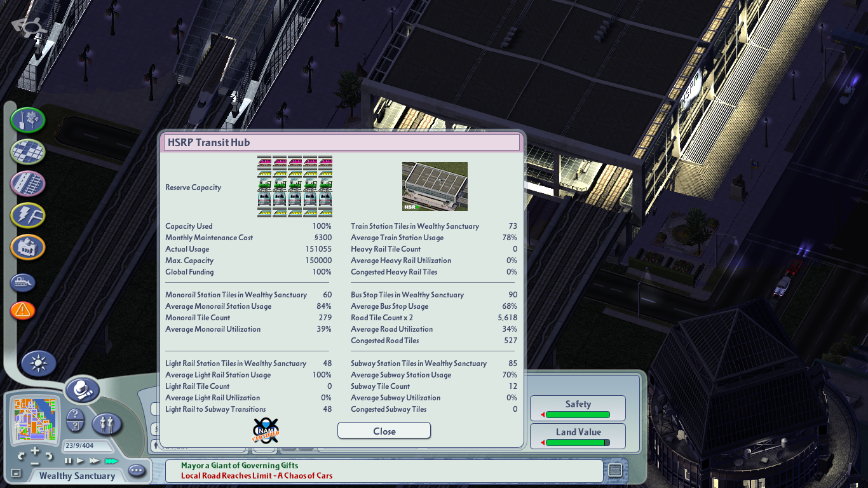Image resolution: width=868 pixels, height=488 pixels.
Task: Click 'Average Subway Station Usage' label
Action: pos(401,375)
